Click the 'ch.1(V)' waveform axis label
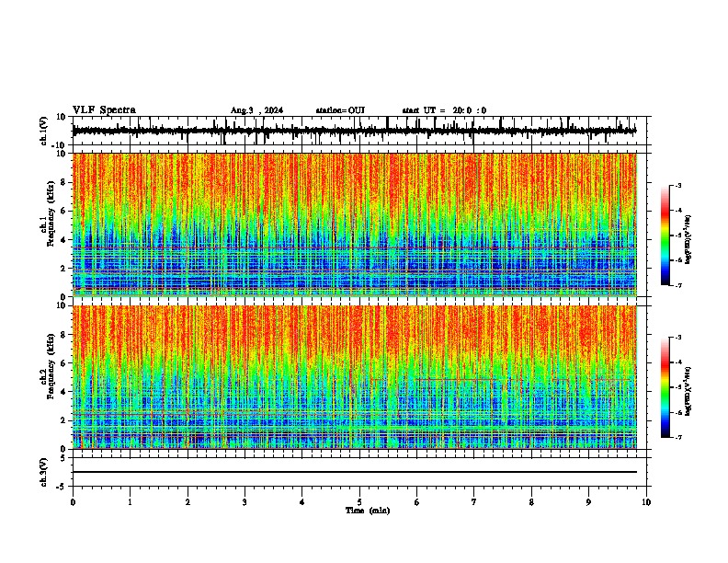The height and width of the screenshot is (563, 728). tap(44, 131)
